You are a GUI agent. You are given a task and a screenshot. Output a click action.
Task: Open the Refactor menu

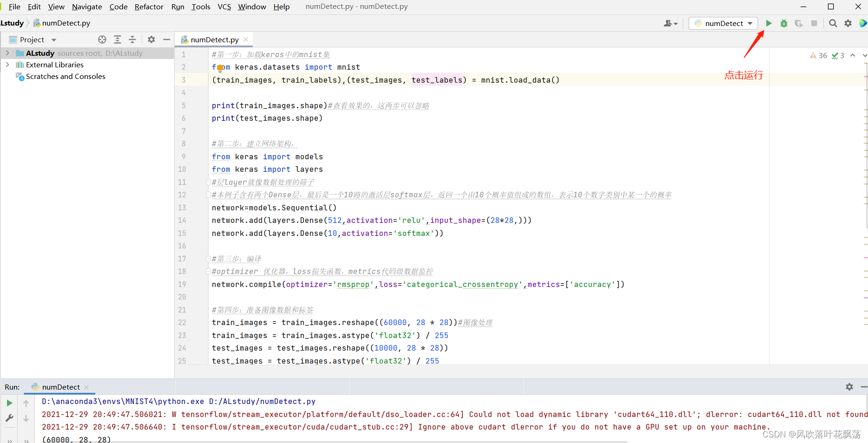[x=149, y=7]
